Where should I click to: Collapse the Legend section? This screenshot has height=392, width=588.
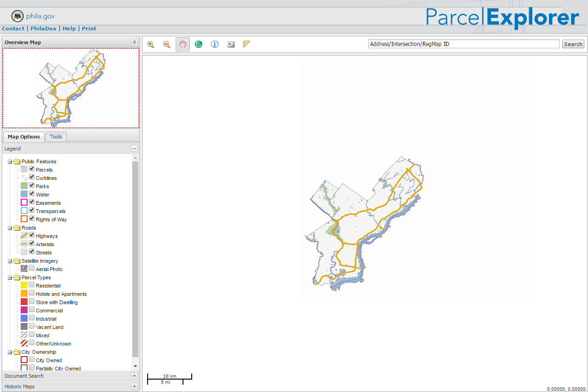(x=134, y=149)
